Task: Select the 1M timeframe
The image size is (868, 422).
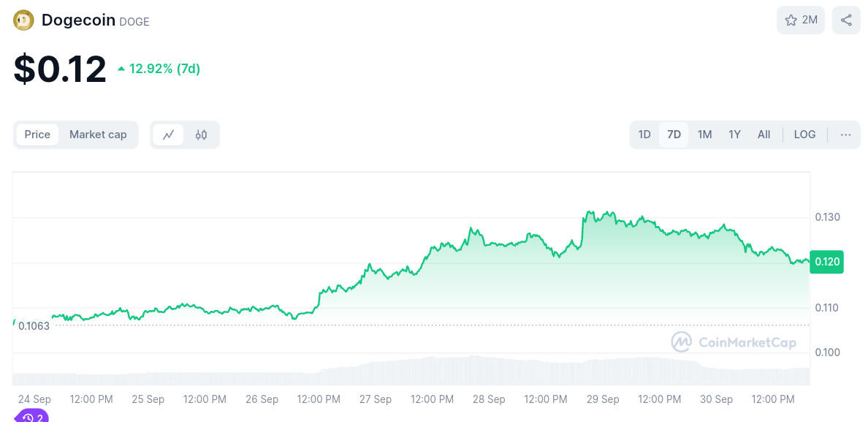Action: click(x=704, y=135)
